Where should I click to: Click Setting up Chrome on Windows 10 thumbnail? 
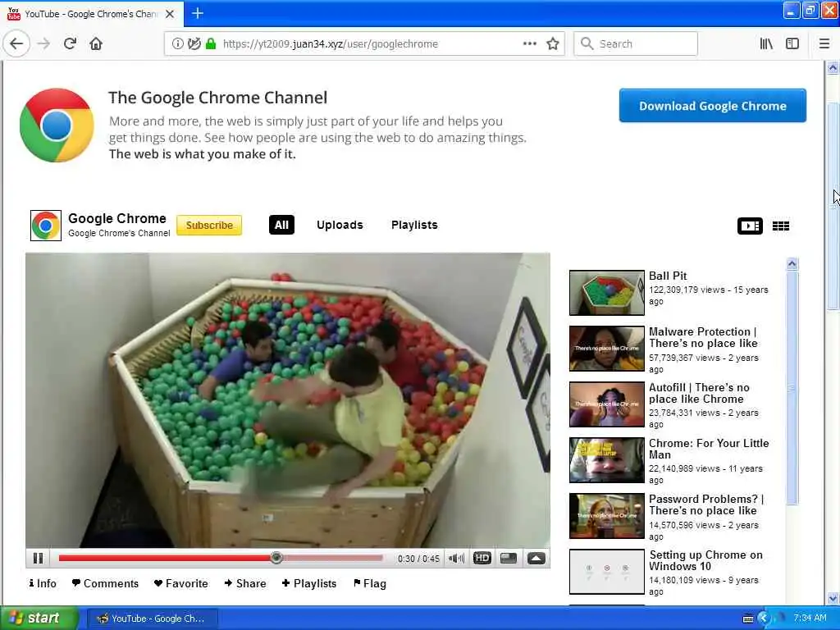click(x=606, y=572)
